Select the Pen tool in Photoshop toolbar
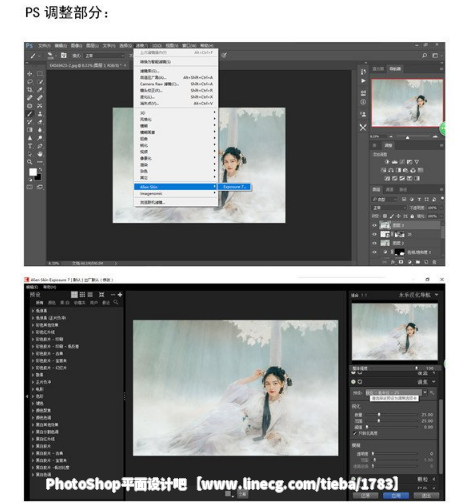This screenshot has height=503, width=454. (x=40, y=146)
